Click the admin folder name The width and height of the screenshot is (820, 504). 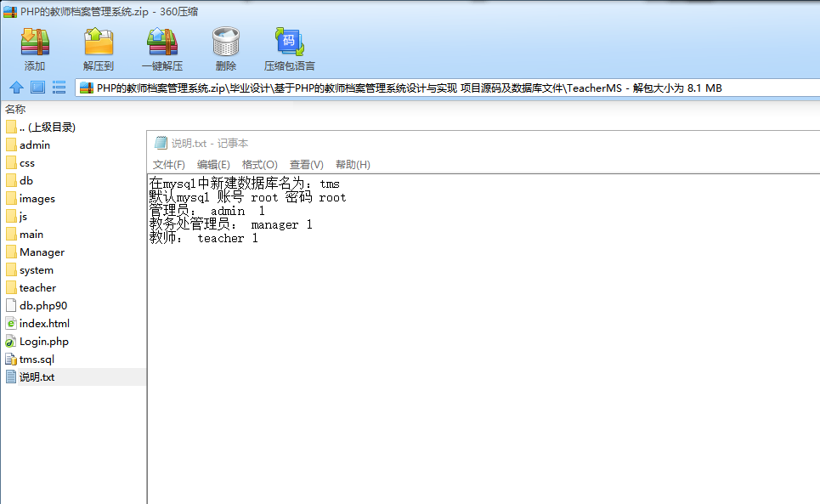35,144
